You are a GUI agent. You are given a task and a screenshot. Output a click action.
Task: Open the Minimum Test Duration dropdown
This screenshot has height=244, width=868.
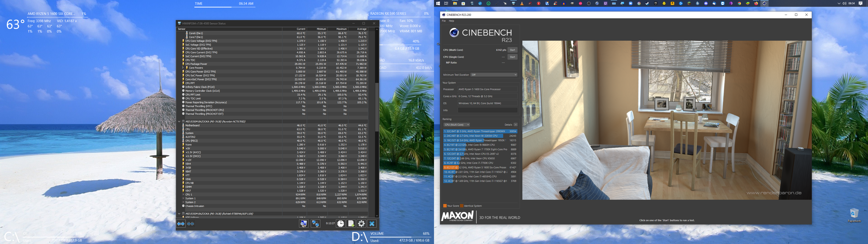tap(494, 75)
